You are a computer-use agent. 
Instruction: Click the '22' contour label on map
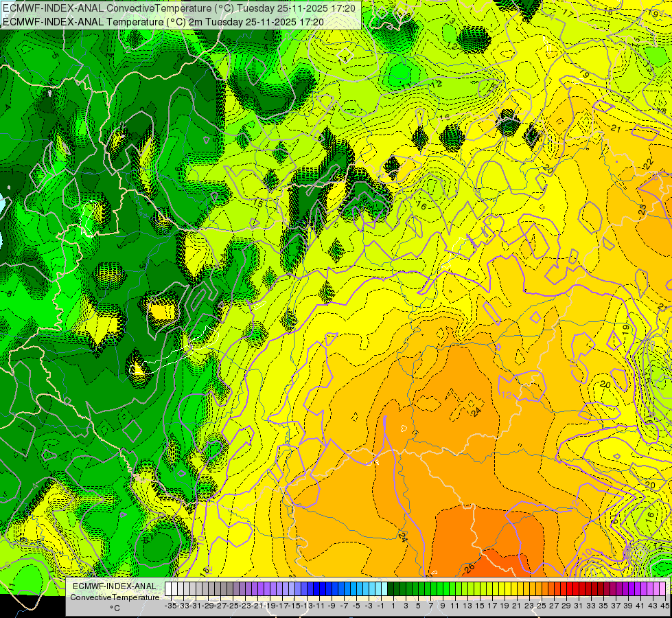point(648,163)
